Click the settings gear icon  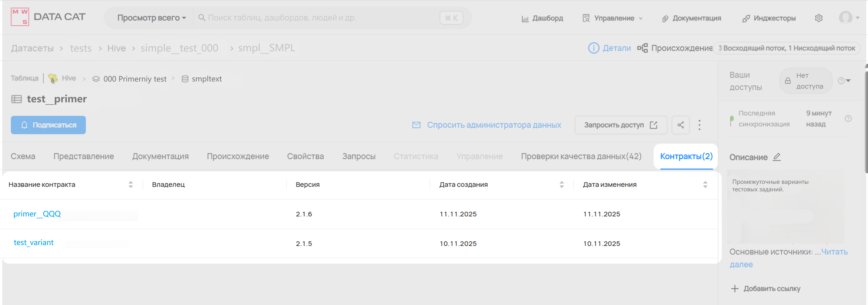(818, 18)
